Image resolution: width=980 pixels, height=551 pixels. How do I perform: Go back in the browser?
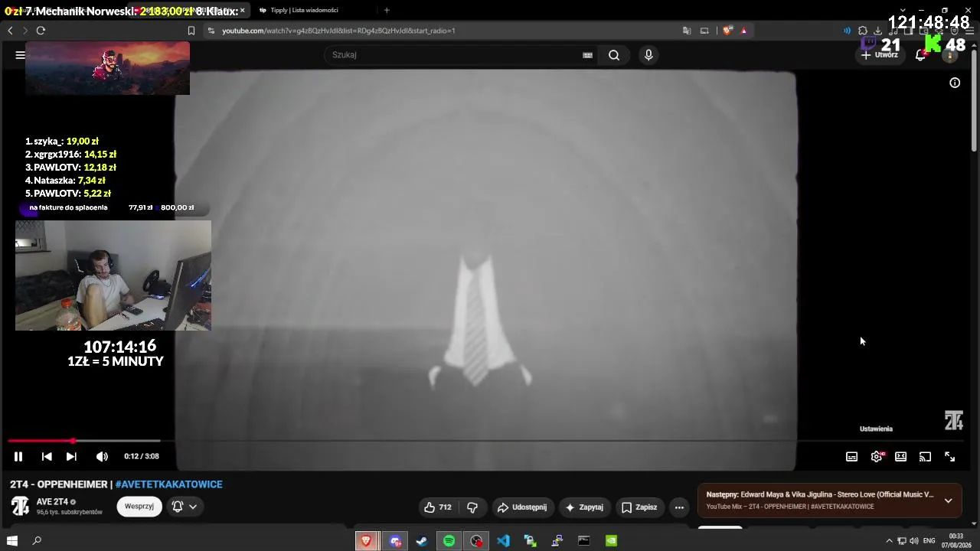pyautogui.click(x=10, y=31)
